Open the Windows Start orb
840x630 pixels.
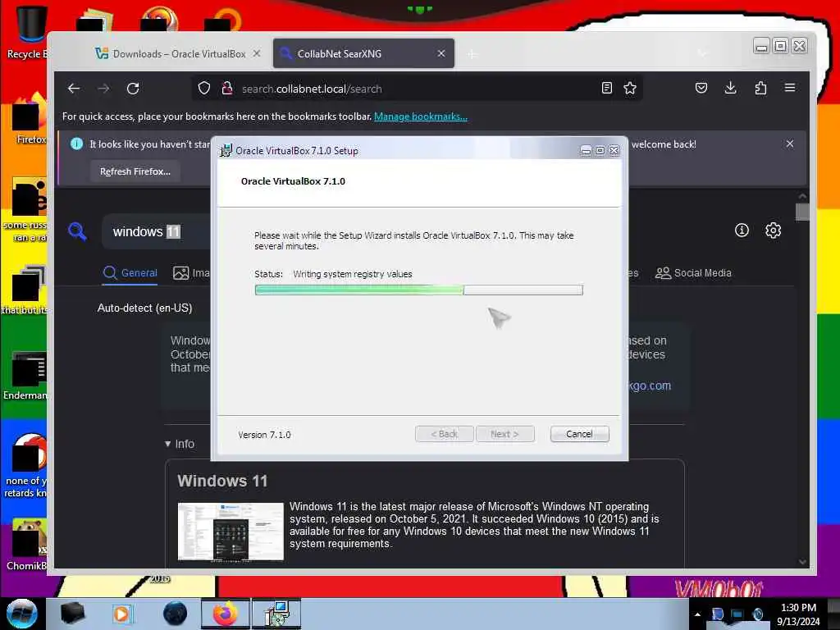21,614
